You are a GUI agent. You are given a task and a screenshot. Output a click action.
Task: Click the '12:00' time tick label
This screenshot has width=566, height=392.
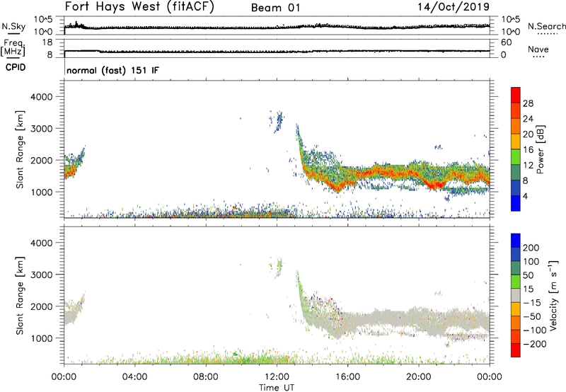pyautogui.click(x=277, y=377)
